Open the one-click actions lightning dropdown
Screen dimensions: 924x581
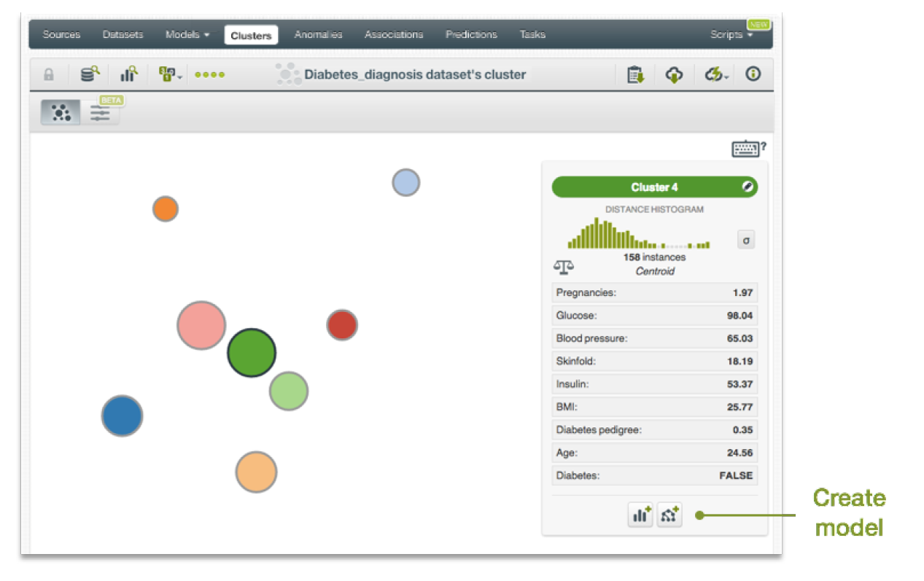pos(713,74)
